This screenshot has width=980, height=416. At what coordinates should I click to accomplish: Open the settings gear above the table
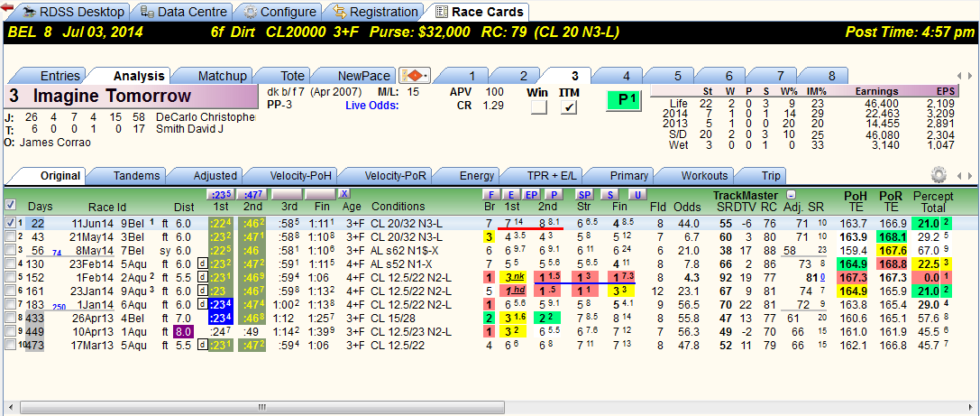click(x=938, y=174)
